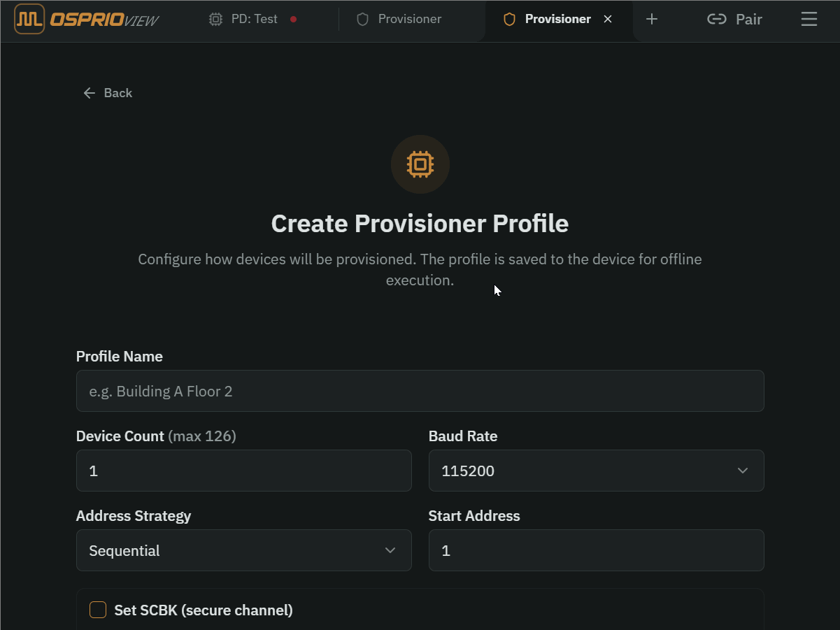This screenshot has height=630, width=840.
Task: Click the Profile Name input field
Action: (420, 391)
